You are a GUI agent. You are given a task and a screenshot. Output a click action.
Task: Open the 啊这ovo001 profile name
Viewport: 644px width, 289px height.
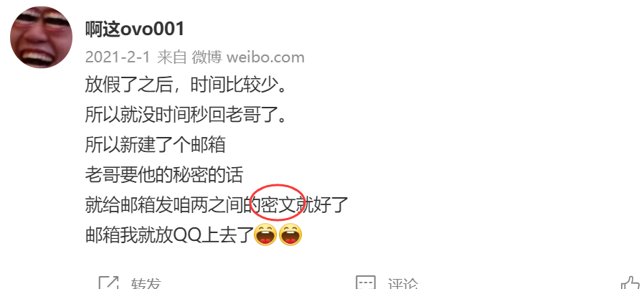pyautogui.click(x=135, y=29)
